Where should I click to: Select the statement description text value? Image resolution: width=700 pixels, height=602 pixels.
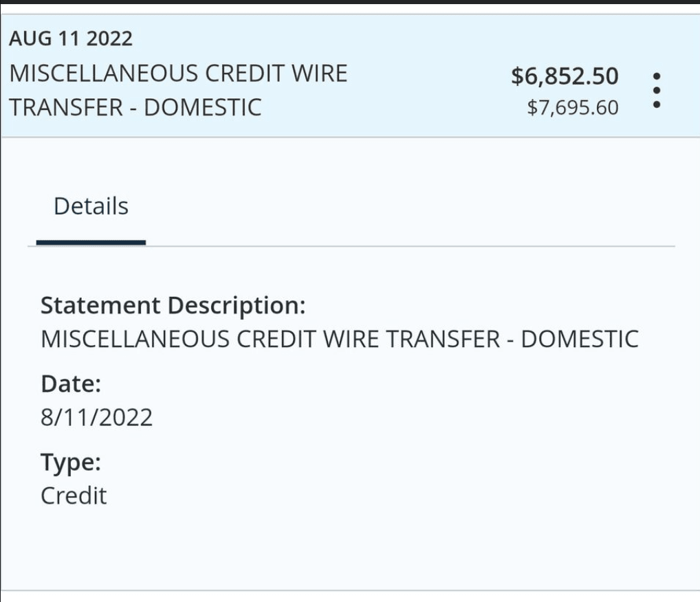[340, 339]
